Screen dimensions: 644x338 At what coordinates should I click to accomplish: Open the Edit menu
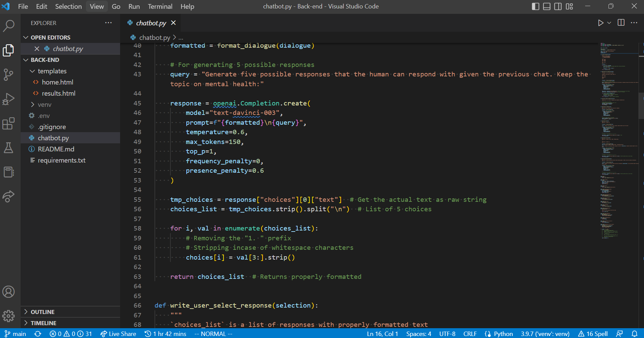(x=42, y=6)
